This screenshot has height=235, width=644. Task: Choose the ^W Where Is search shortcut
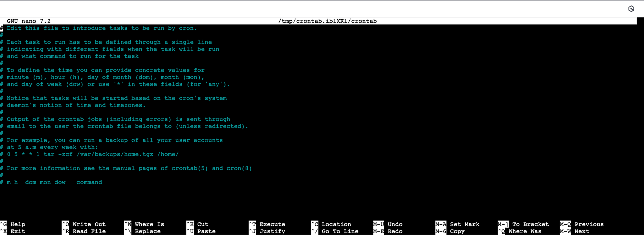[x=144, y=224]
